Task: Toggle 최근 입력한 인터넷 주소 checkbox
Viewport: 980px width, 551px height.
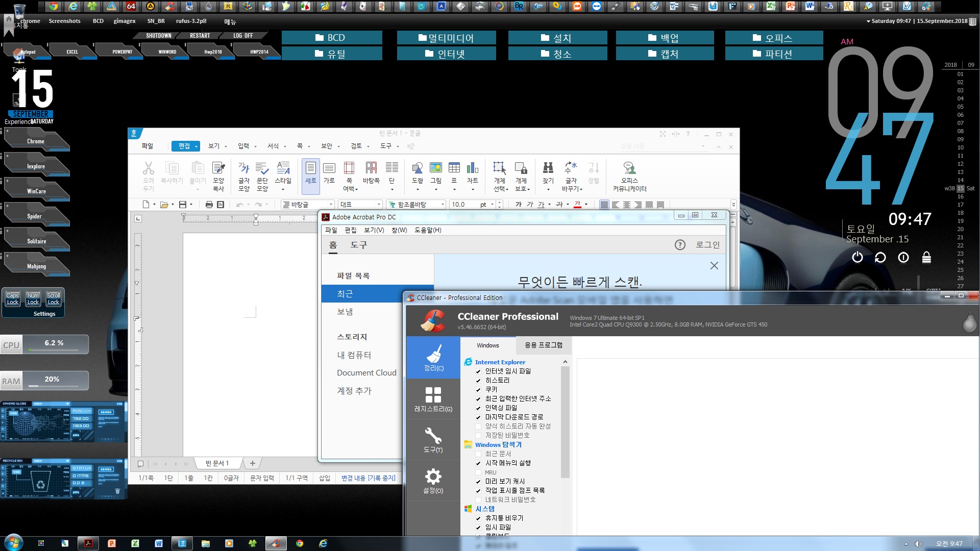Action: click(478, 399)
